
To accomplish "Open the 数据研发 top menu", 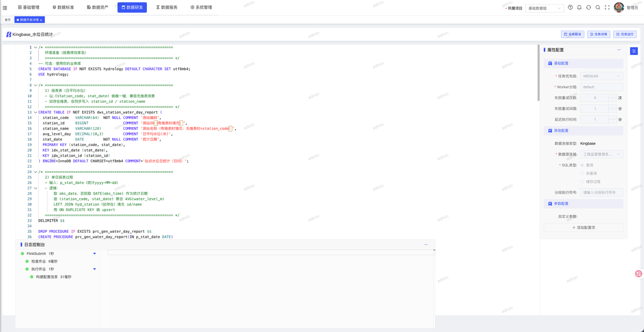I will [x=132, y=8].
